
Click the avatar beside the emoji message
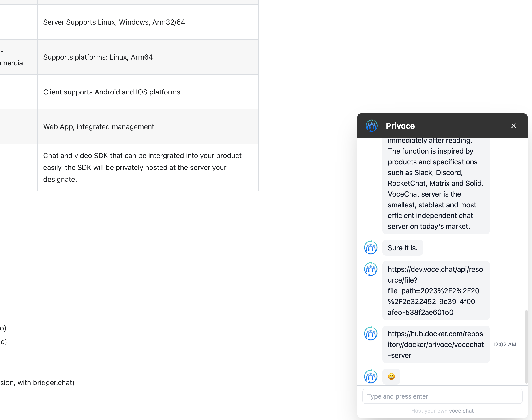point(371,376)
